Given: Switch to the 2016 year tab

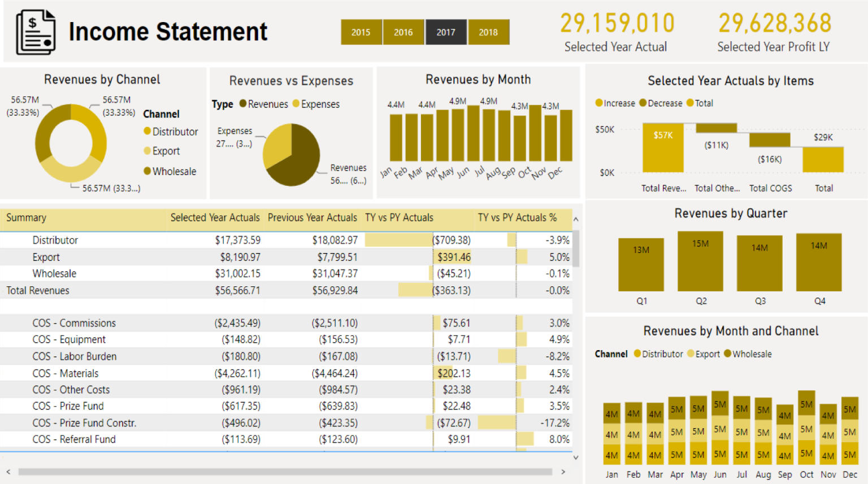Looking at the screenshot, I should [x=403, y=32].
